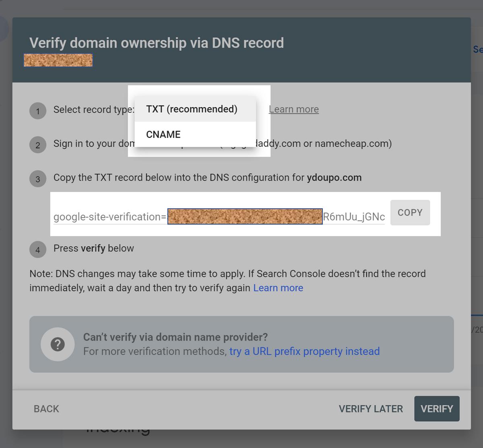The width and height of the screenshot is (483, 448).
Task: Select CNAME record type
Action: tap(163, 134)
